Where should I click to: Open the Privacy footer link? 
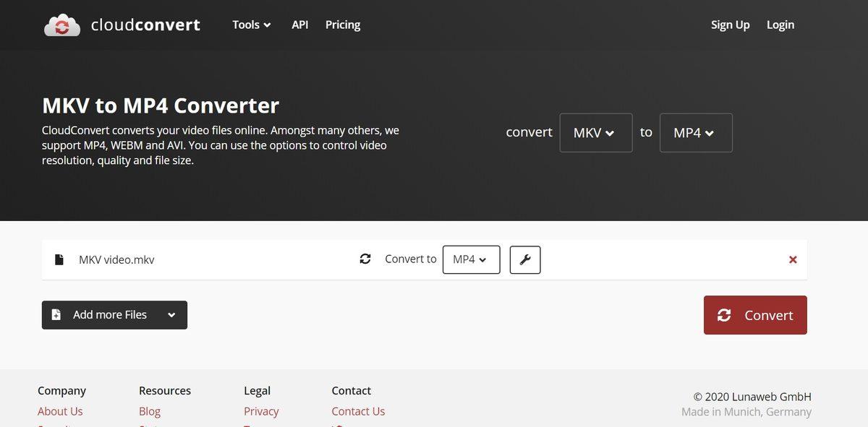pos(261,411)
